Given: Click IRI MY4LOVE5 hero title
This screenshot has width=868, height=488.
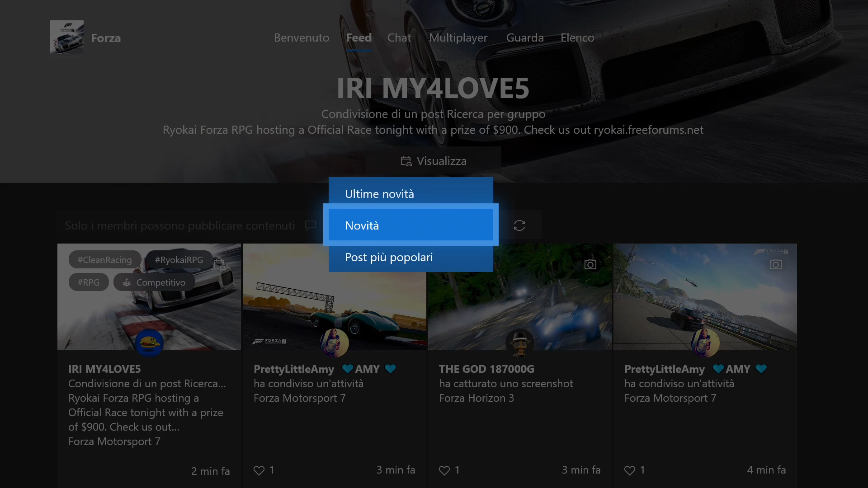Looking at the screenshot, I should (x=433, y=88).
